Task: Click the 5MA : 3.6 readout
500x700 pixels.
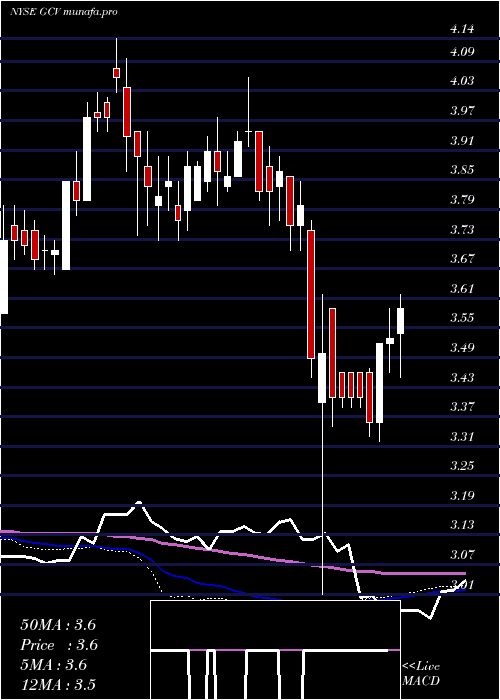Action: click(54, 665)
